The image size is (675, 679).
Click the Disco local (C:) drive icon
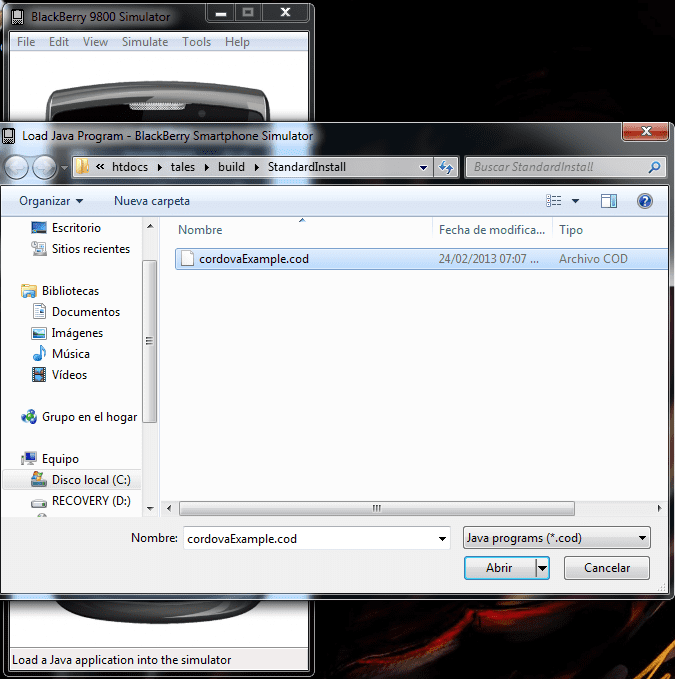tap(39, 479)
